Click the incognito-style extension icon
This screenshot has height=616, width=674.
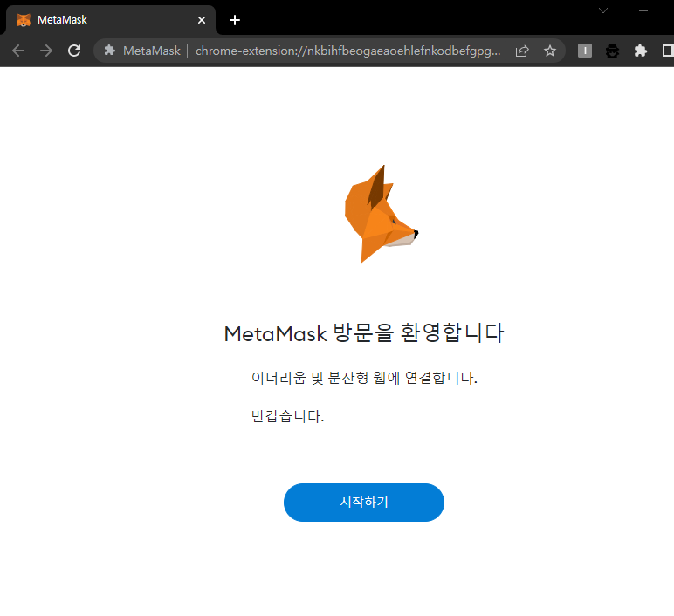click(613, 51)
